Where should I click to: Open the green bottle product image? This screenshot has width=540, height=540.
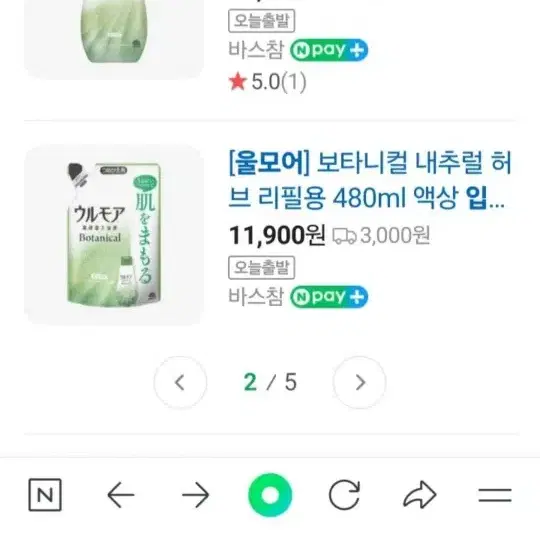tap(114, 39)
